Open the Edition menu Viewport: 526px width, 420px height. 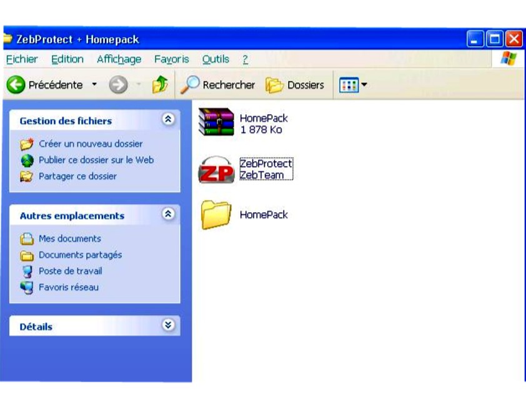coord(67,59)
